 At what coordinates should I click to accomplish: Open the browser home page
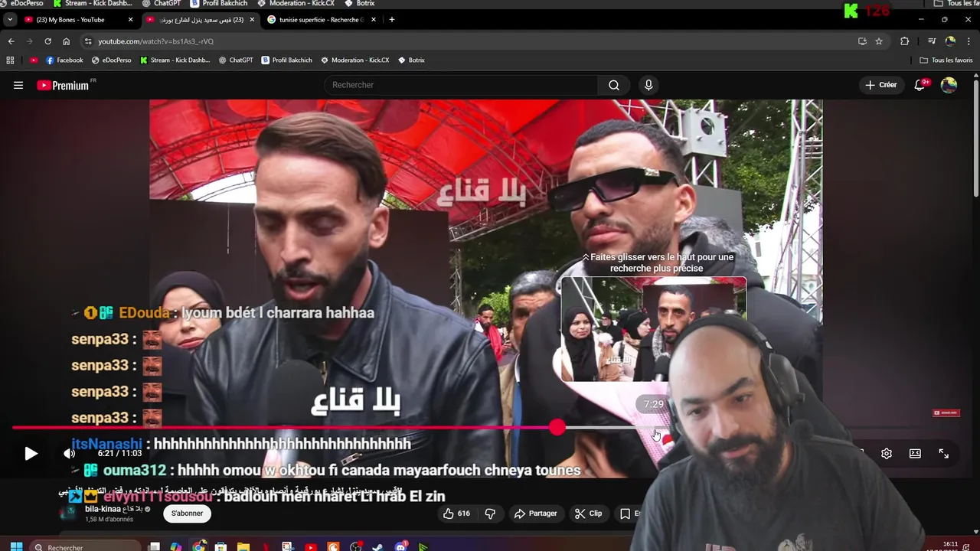[66, 41]
